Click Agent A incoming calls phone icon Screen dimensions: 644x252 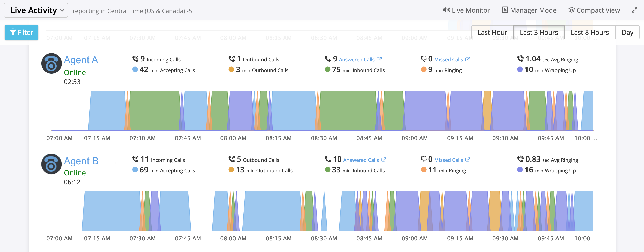[x=135, y=59]
